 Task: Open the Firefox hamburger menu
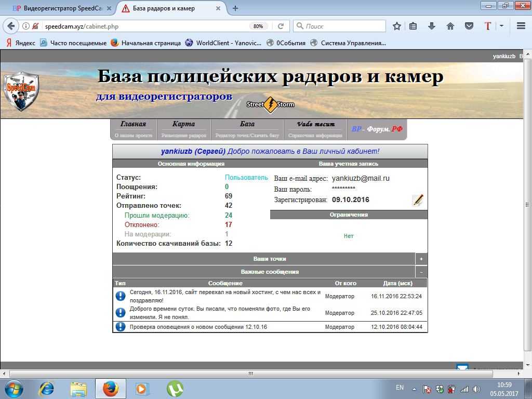click(521, 26)
